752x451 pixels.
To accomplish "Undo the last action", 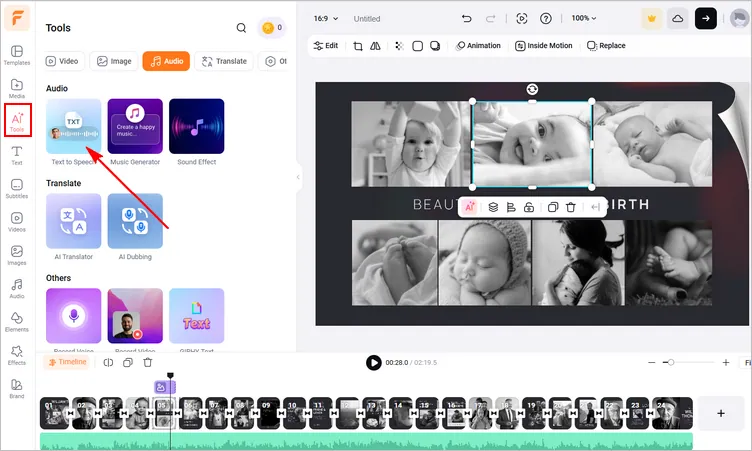I will pyautogui.click(x=466, y=19).
